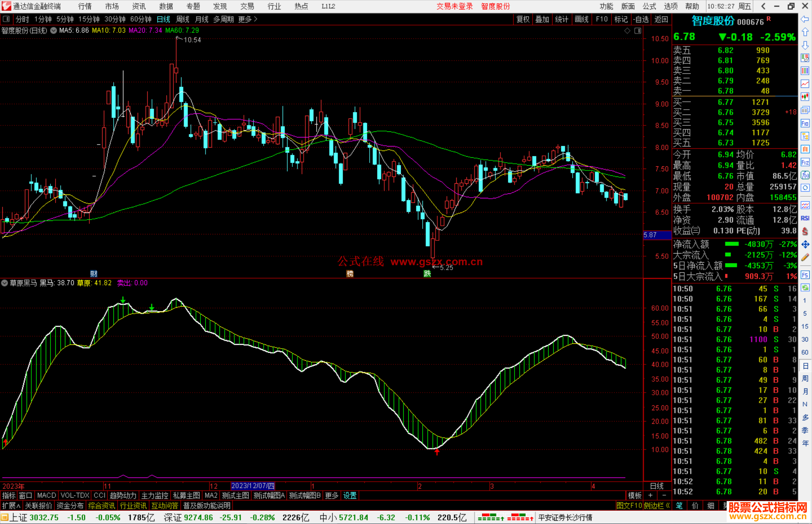
Task: Click the F10 sidebar icon
Action: tap(805, 123)
